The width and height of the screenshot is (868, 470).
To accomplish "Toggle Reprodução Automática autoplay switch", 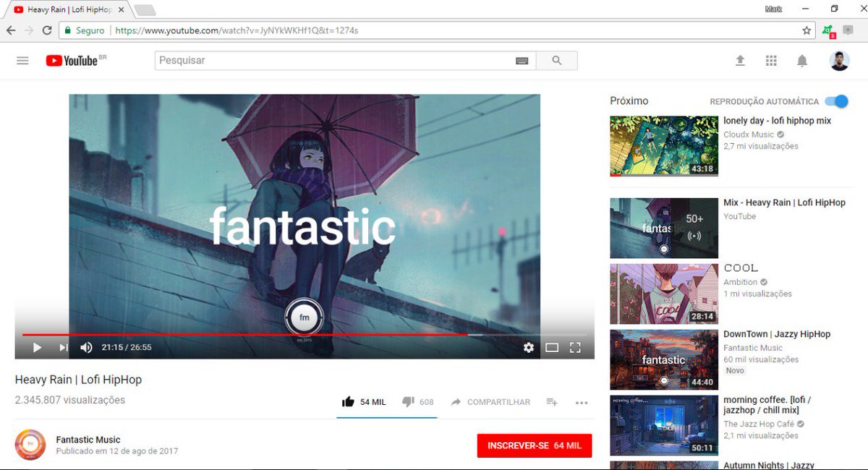I will 836,101.
